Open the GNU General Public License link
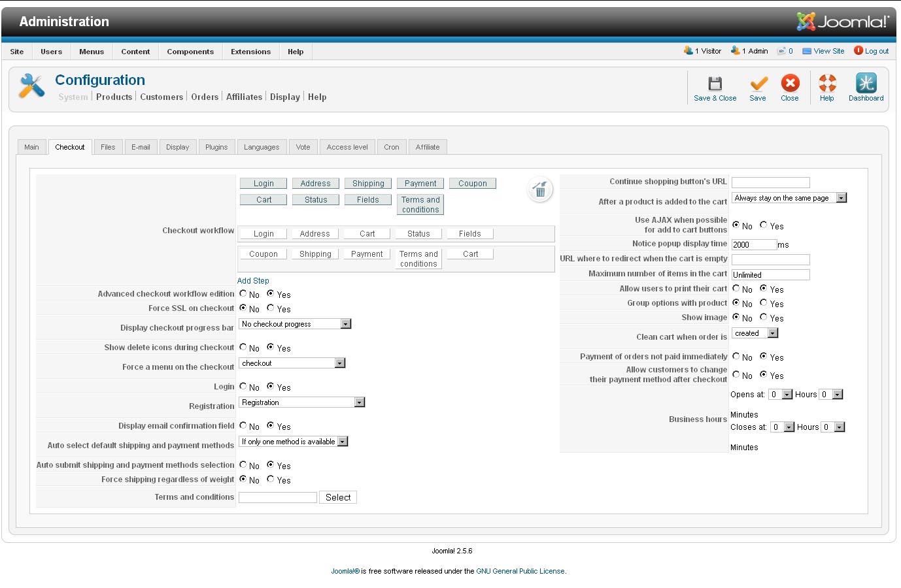The image size is (901, 588). pyautogui.click(x=520, y=571)
